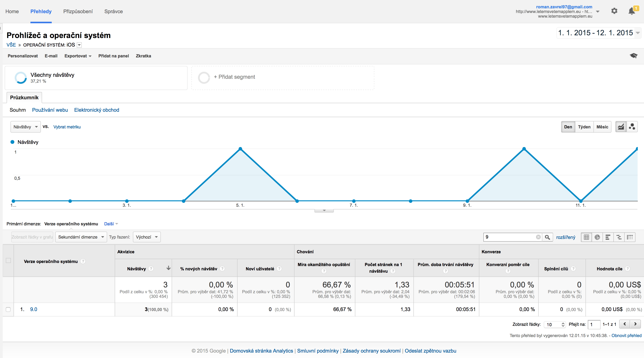644x358 pixels.
Task: Switch to line chart view icon
Action: click(621, 127)
